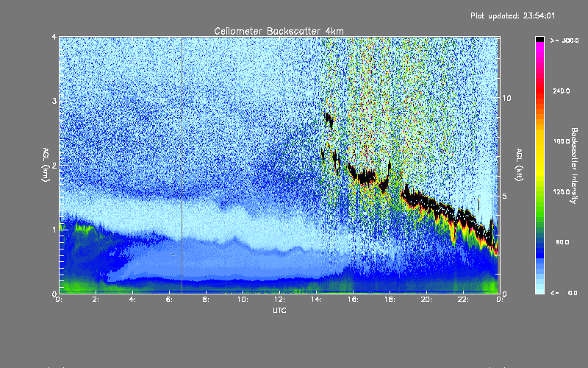The width and height of the screenshot is (588, 368).
Task: Click the 'Backscatter Intensity' colorbar label
Action: (x=574, y=166)
